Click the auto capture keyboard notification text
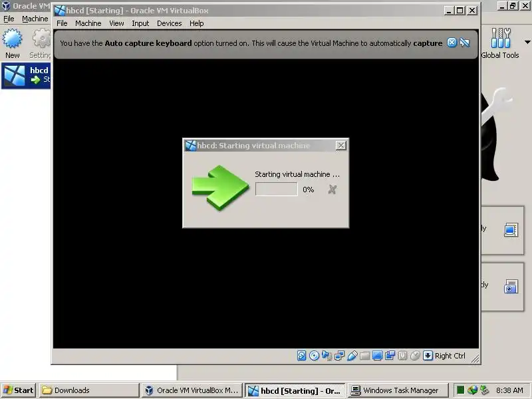This screenshot has height=399, width=532. pos(251,43)
